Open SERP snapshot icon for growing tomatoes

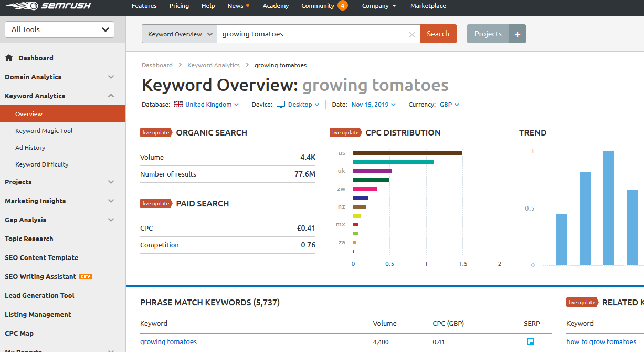(x=531, y=341)
